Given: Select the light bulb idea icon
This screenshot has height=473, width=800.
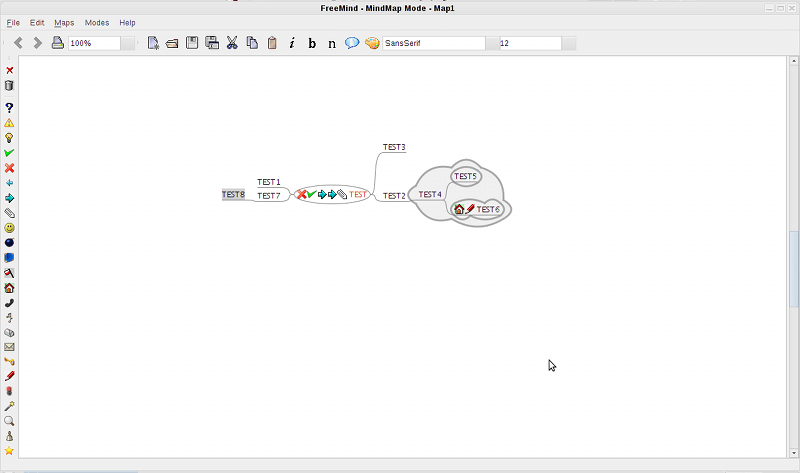Looking at the screenshot, I should click(9, 138).
